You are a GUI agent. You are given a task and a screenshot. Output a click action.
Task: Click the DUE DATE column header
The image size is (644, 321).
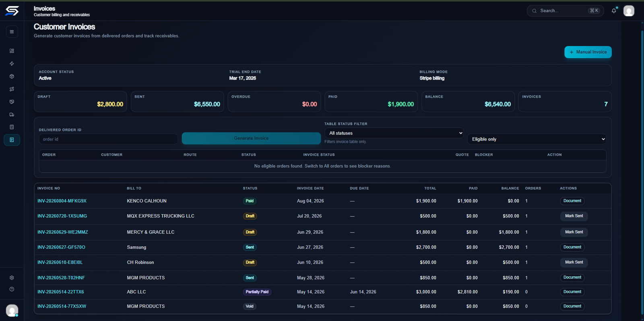359,188
